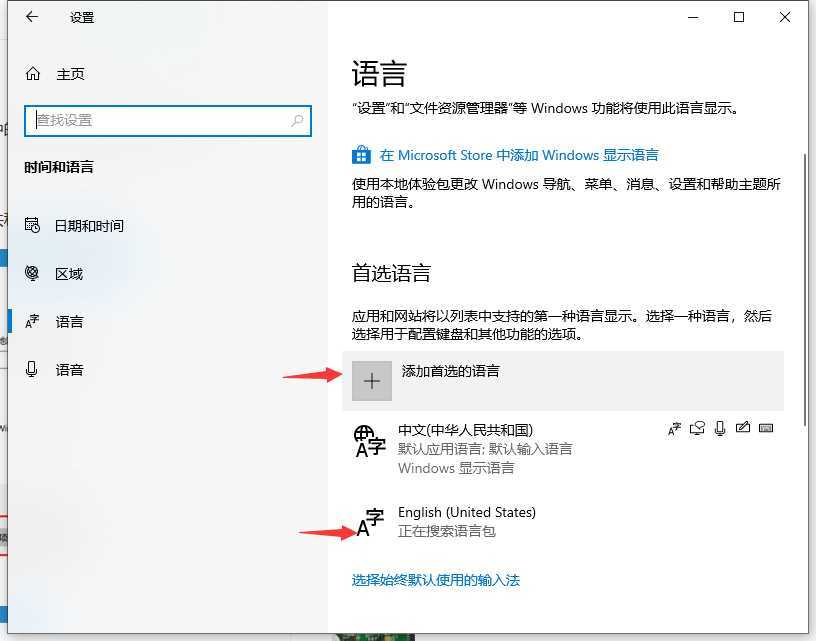Open the Home page via house icon
Screen dimensions: 816x641
33,74
